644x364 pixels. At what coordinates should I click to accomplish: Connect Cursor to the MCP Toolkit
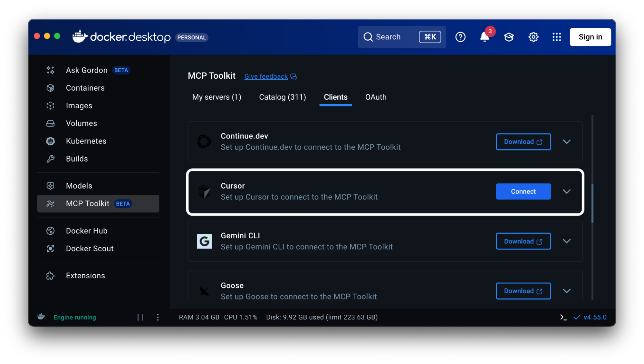(x=523, y=191)
